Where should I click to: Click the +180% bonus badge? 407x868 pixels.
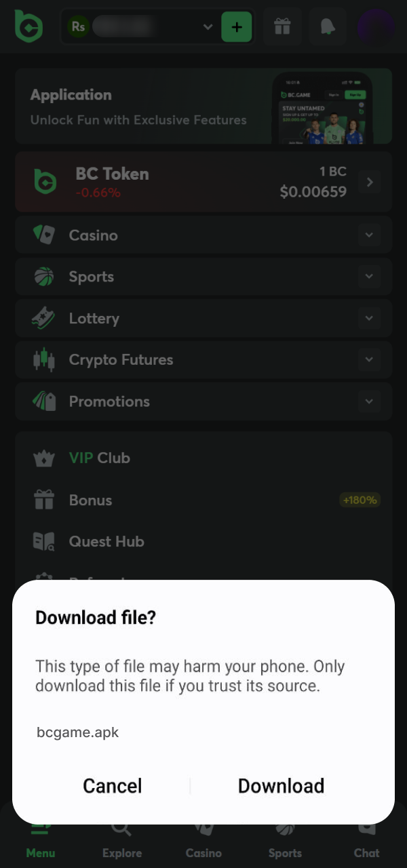pos(359,500)
